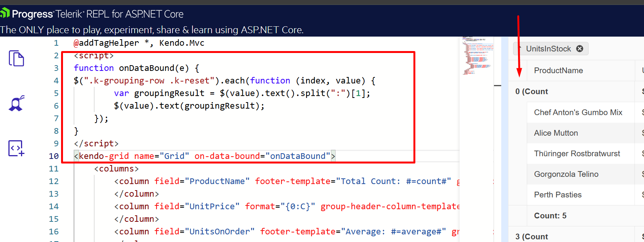Remove the UnitsInStock grouping chip
The height and width of the screenshot is (242, 644).
579,48
